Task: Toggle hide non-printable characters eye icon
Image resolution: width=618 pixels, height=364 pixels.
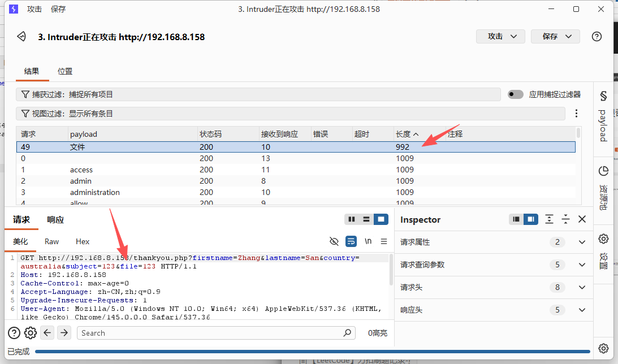Action: pos(334,241)
